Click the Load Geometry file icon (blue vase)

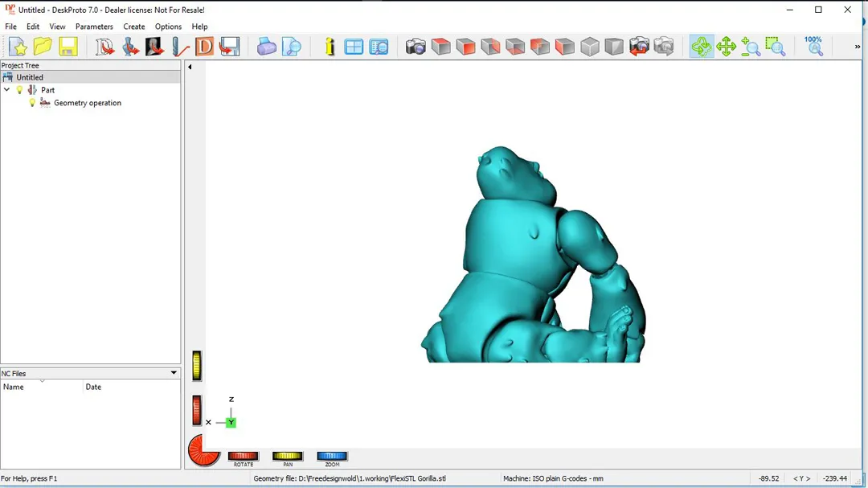click(130, 47)
